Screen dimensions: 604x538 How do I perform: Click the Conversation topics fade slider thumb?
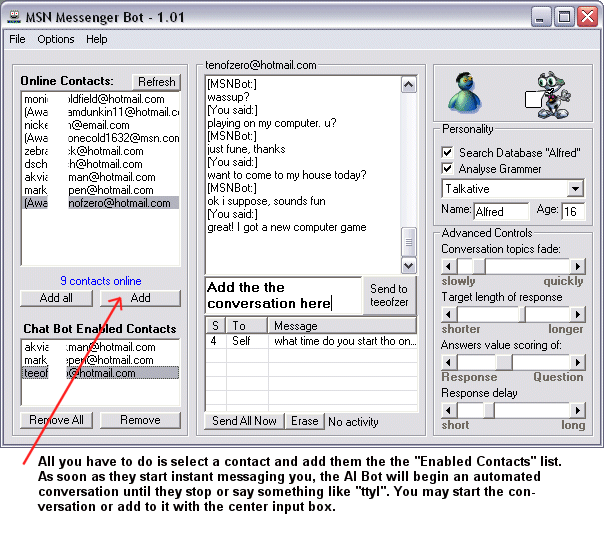coord(479,266)
